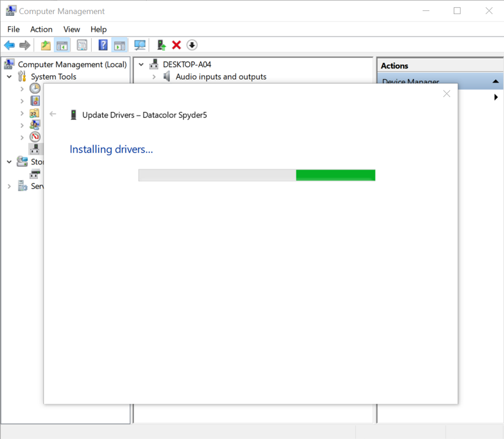504x439 pixels.
Task: Click red X Uninstall device icon
Action: (177, 45)
